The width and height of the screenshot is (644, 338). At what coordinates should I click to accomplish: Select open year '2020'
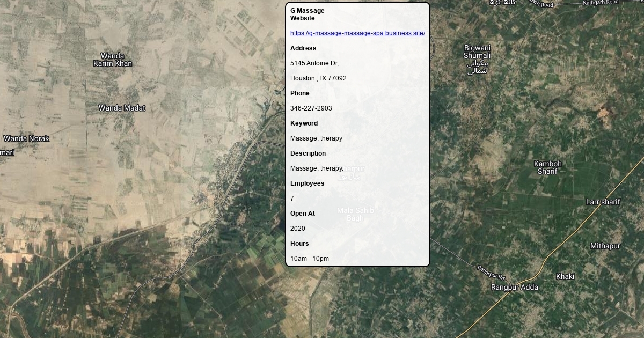(x=298, y=229)
